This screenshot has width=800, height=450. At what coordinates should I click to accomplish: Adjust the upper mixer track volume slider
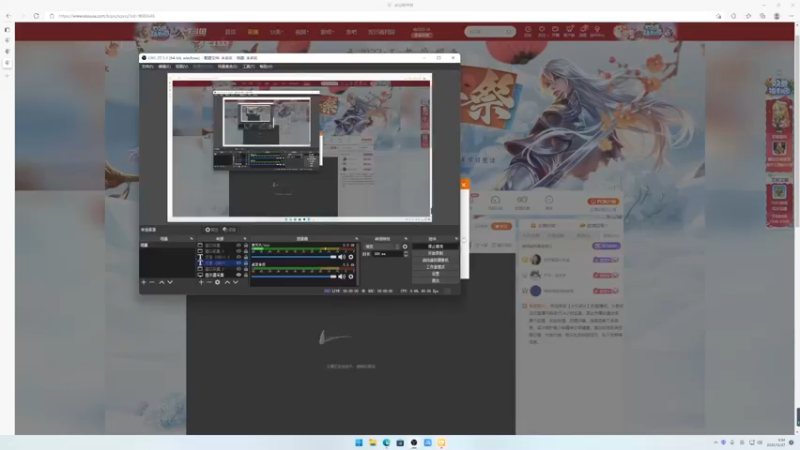[x=294, y=257]
